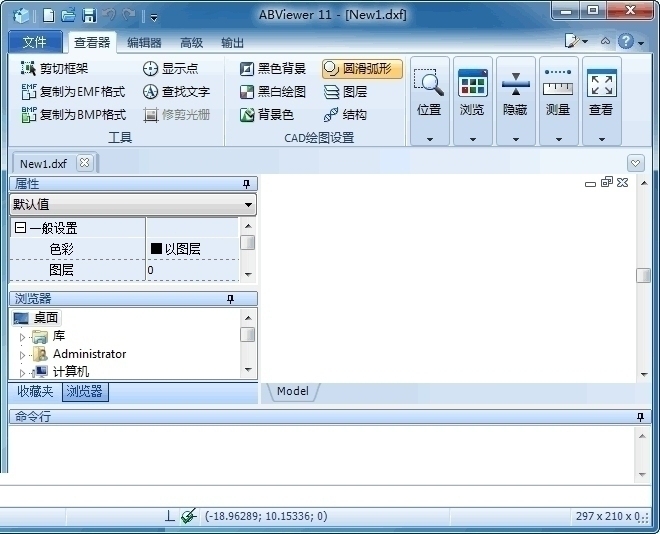Click the 色彩 black color swatch value

point(156,249)
